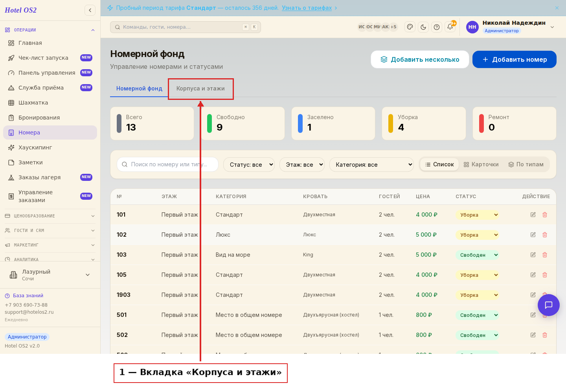Open Управление заказами in sidebar
Image resolution: width=566 pixels, height=392 pixels.
pos(50,196)
